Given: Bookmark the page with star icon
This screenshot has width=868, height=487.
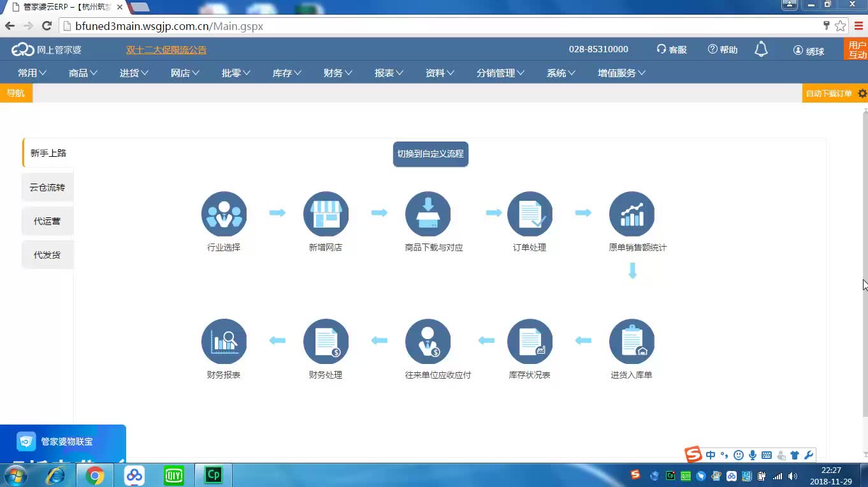Looking at the screenshot, I should pos(841,26).
